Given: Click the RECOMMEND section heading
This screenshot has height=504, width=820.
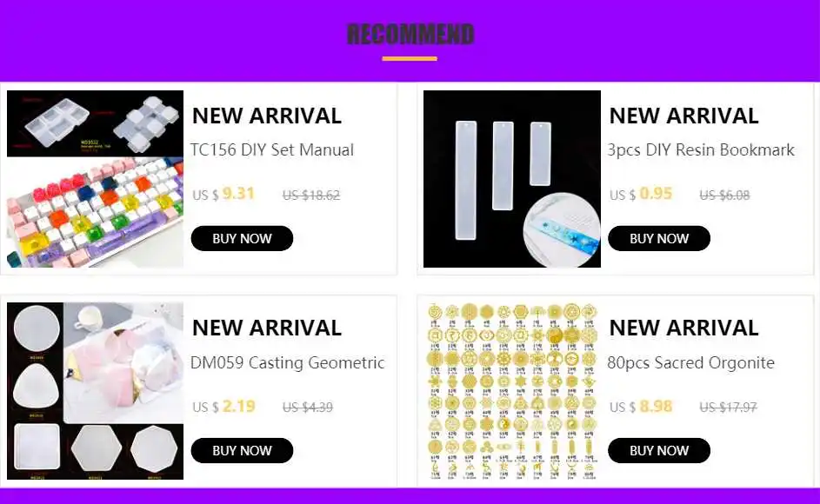Looking at the screenshot, I should point(410,35).
